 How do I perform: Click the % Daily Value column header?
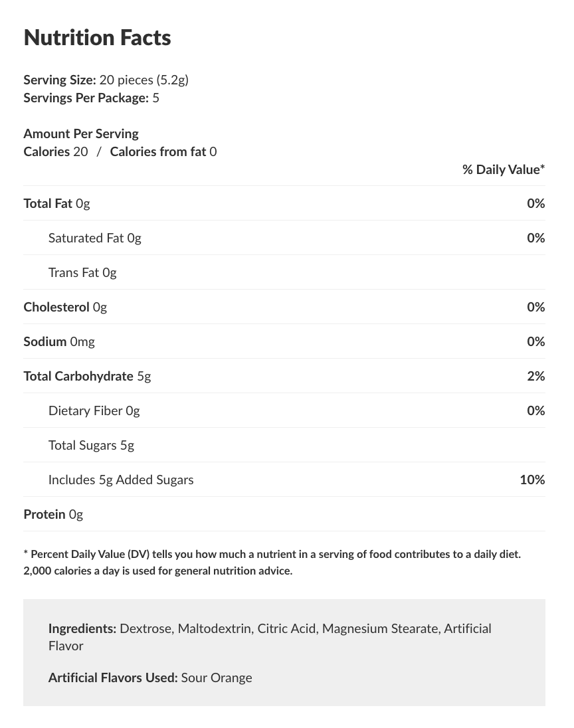click(x=503, y=169)
